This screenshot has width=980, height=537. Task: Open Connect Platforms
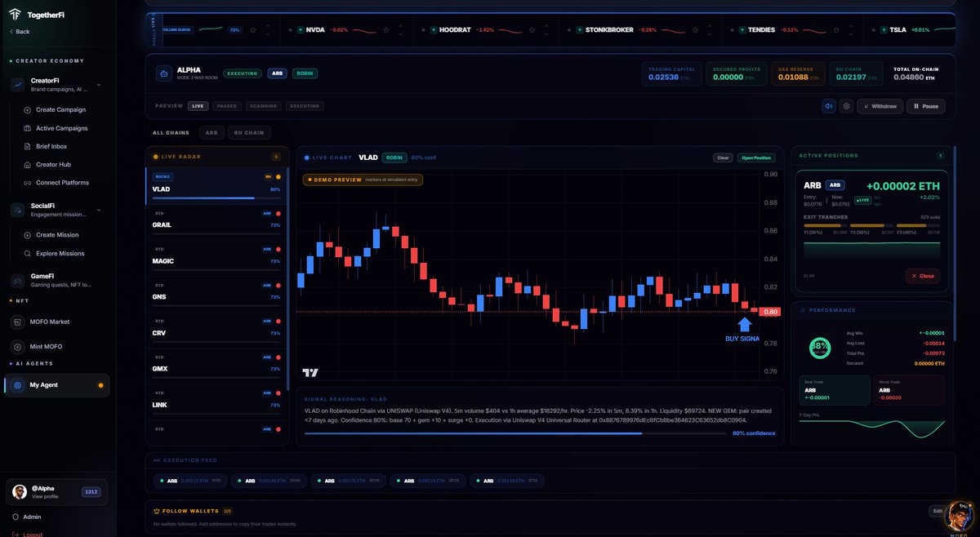[57, 183]
